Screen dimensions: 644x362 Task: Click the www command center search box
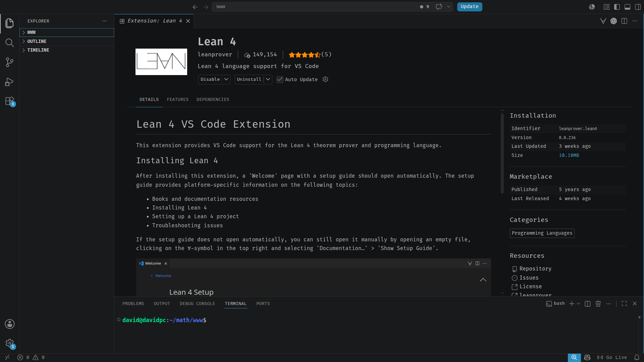pos(314,7)
